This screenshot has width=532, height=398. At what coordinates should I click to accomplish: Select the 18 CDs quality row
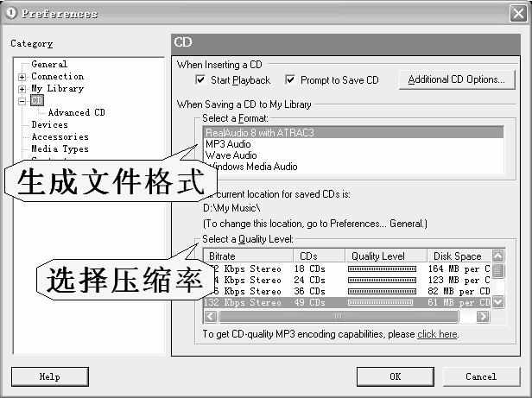(347, 269)
